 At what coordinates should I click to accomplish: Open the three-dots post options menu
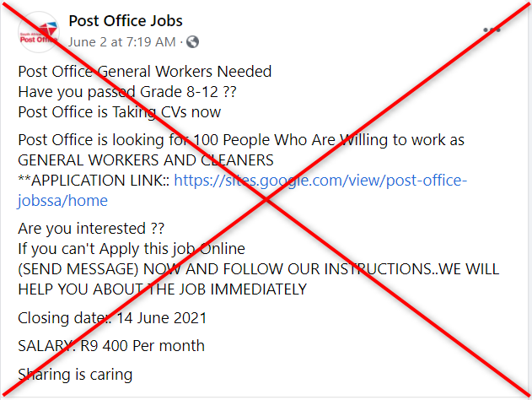click(x=492, y=30)
